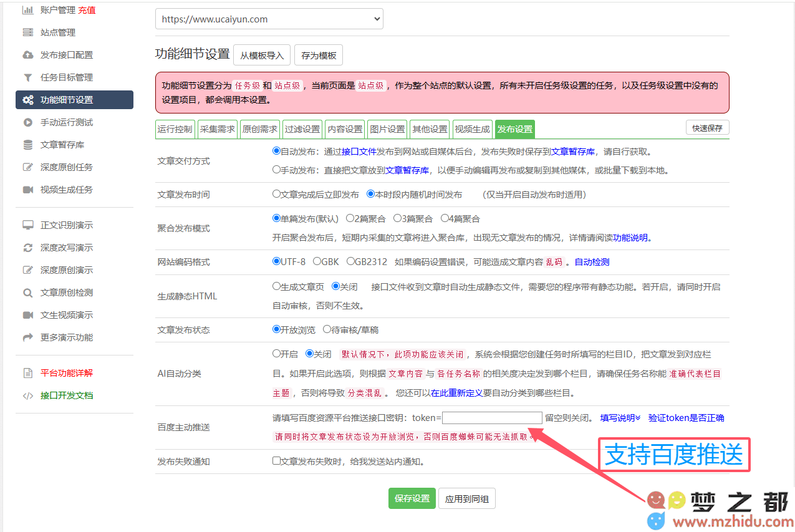The image size is (795, 532).
Task: Choose 本时段内随机时间发布 option
Action: click(370, 194)
